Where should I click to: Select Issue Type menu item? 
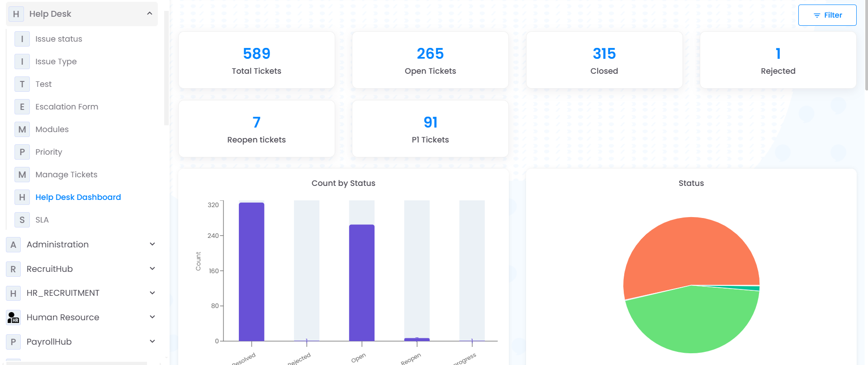point(56,62)
